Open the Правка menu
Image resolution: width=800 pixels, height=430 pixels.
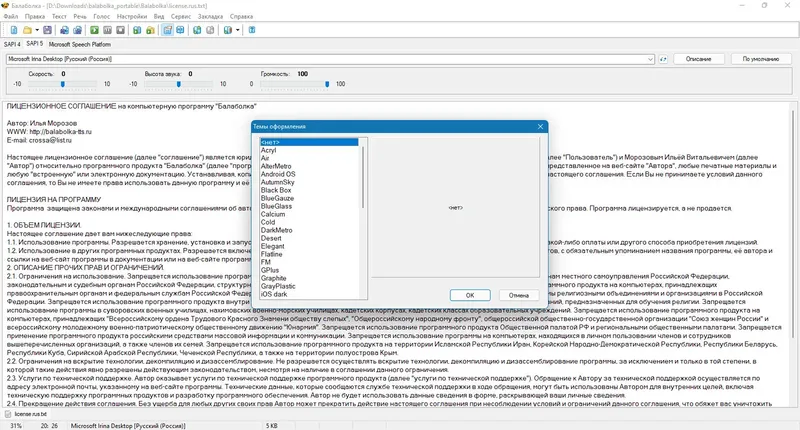click(x=35, y=16)
